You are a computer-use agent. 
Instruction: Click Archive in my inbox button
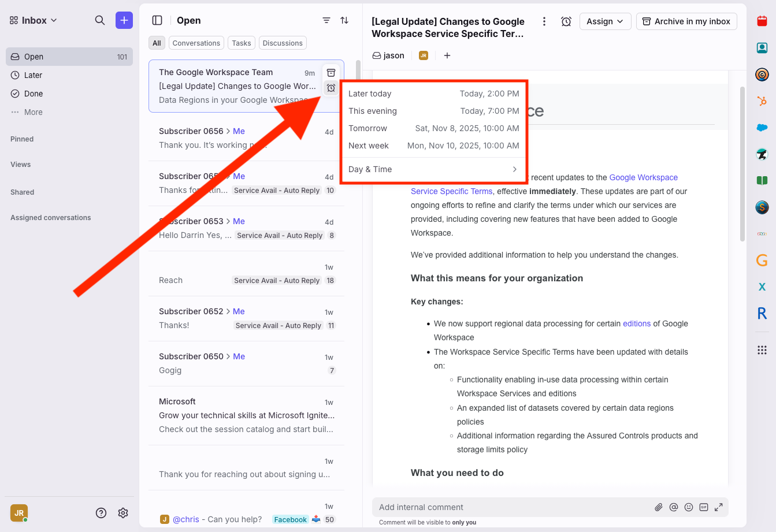(686, 21)
